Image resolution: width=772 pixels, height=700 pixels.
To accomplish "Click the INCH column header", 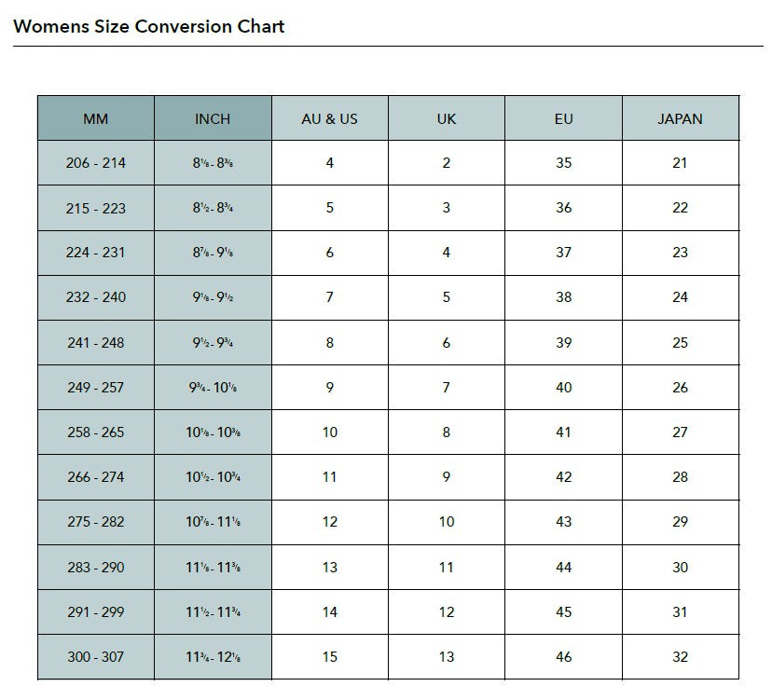I will (x=213, y=118).
